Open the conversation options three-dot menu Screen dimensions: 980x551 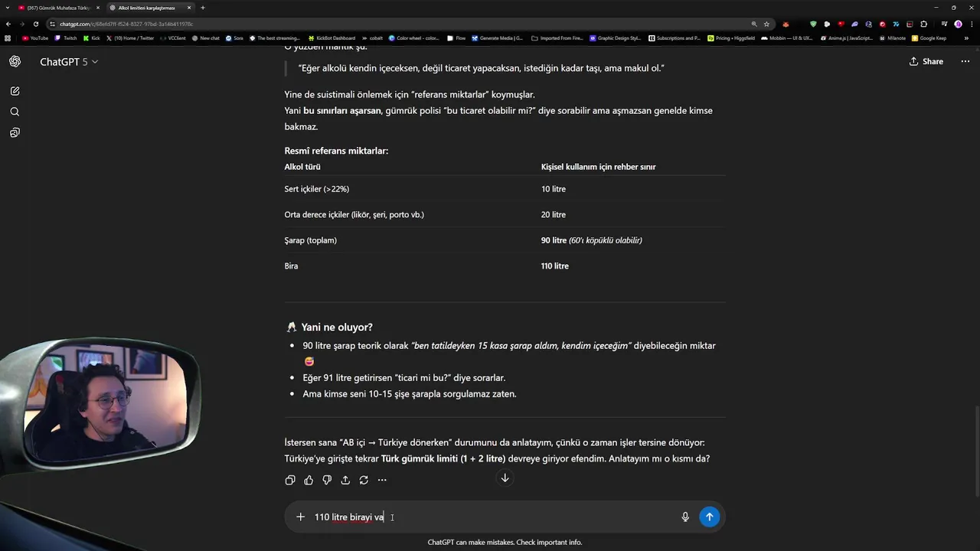tap(965, 61)
